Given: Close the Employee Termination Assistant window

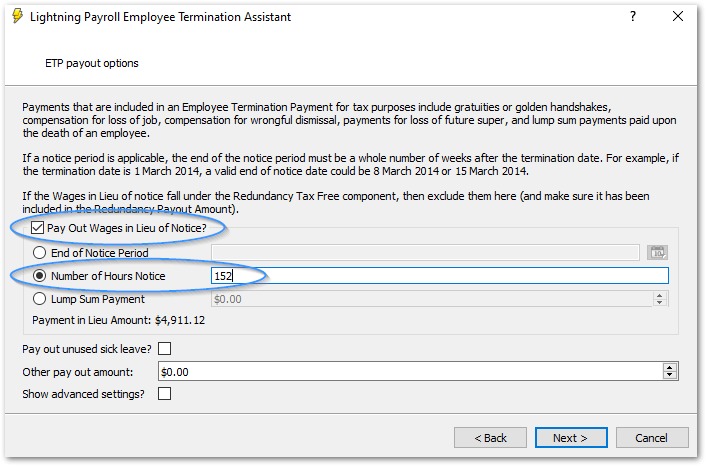Looking at the screenshot, I should pos(677,17).
